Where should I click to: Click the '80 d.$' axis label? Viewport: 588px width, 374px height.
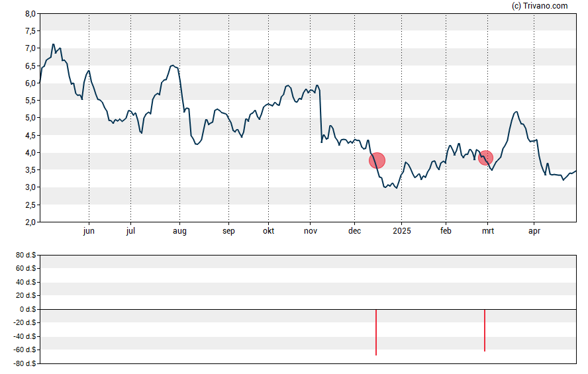coord(26,256)
